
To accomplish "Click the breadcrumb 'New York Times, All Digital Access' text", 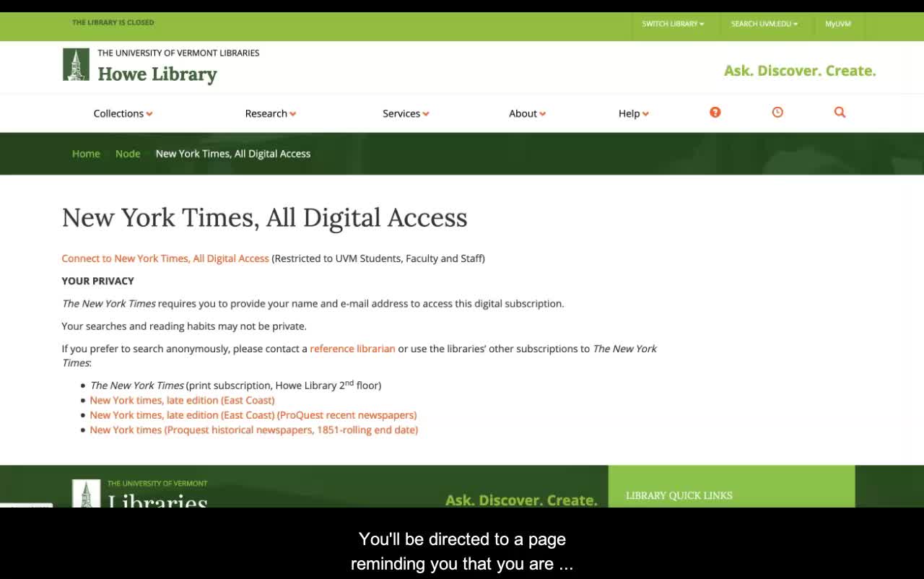I will point(233,154).
